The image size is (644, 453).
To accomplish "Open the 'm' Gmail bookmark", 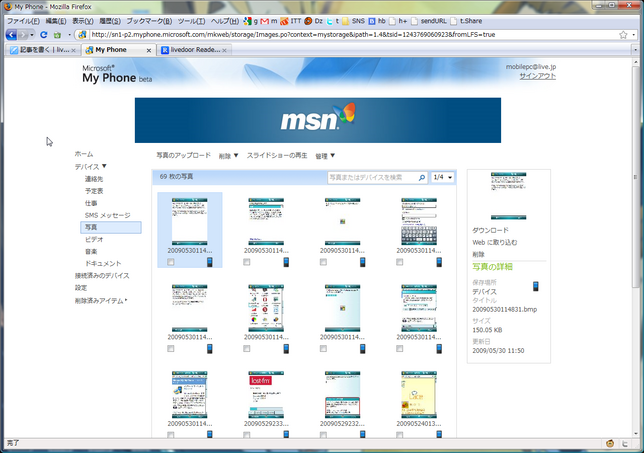I will (269, 21).
